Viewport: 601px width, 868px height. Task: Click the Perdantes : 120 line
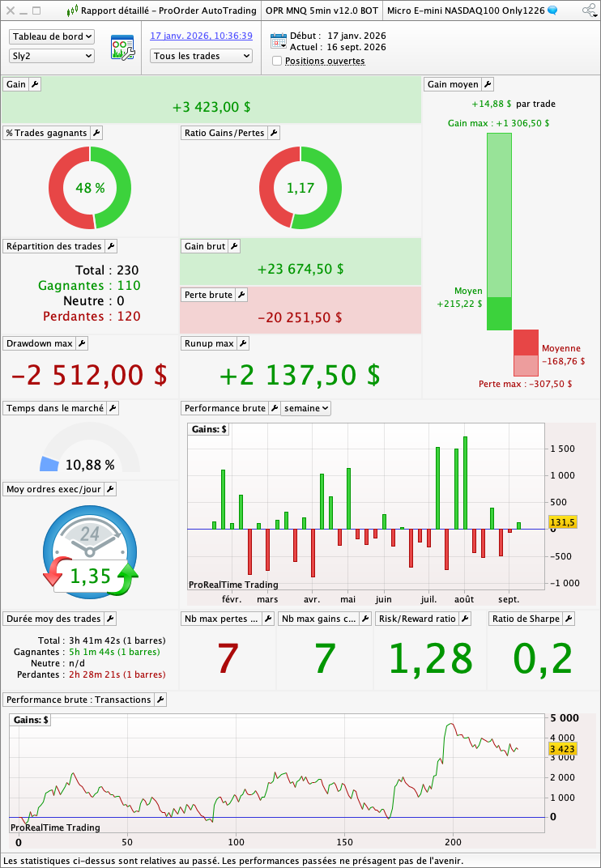pos(92,317)
